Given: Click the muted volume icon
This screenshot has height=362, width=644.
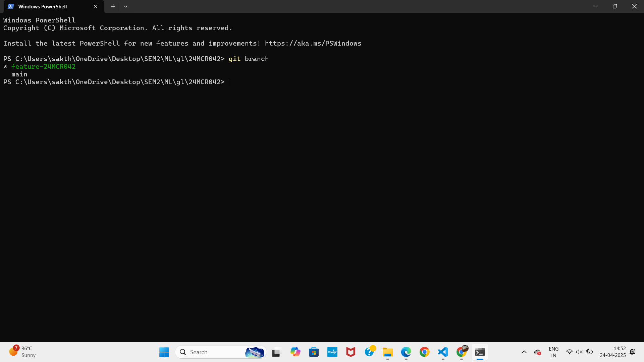Looking at the screenshot, I should (579, 352).
